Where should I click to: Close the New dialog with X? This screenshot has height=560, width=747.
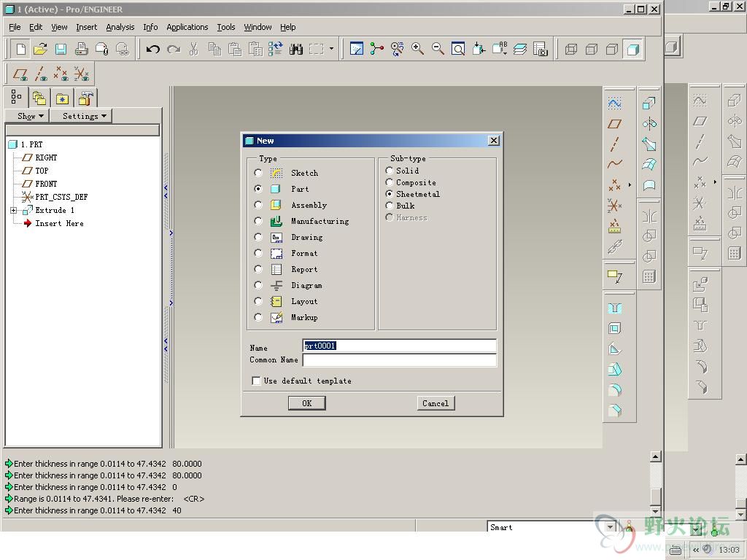pyautogui.click(x=494, y=141)
